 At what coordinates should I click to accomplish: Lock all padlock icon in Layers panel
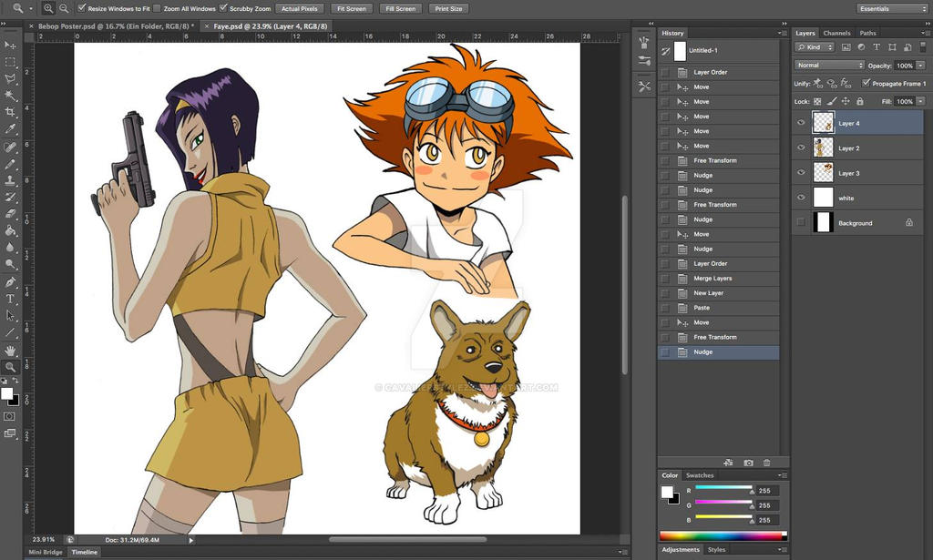[x=860, y=102]
